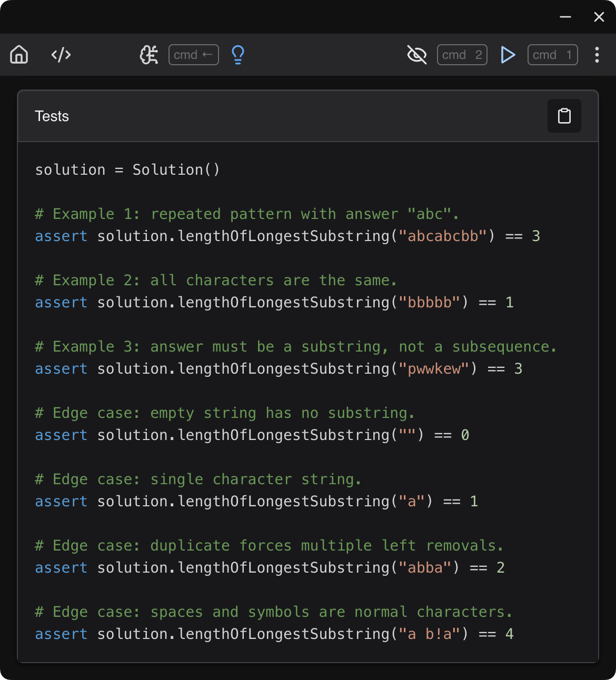The image size is (616, 680).
Task: Click the 'duplicate forces multiple left removals' comment
Action: [269, 546]
